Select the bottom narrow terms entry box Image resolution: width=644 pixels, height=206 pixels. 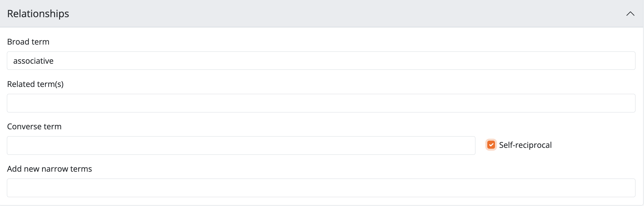point(321,188)
